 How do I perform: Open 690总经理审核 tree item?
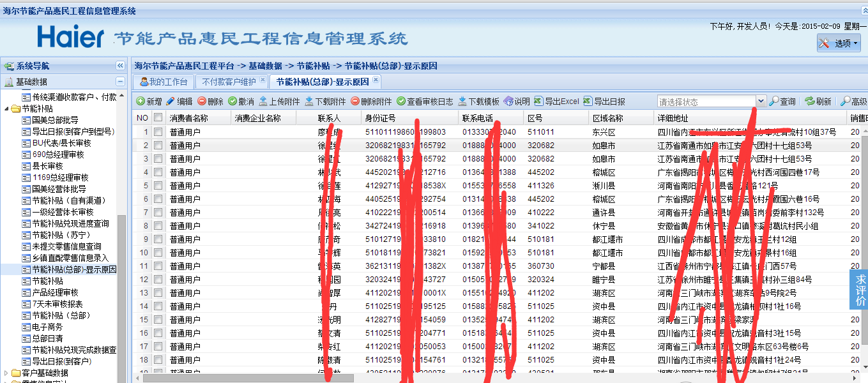click(58, 154)
